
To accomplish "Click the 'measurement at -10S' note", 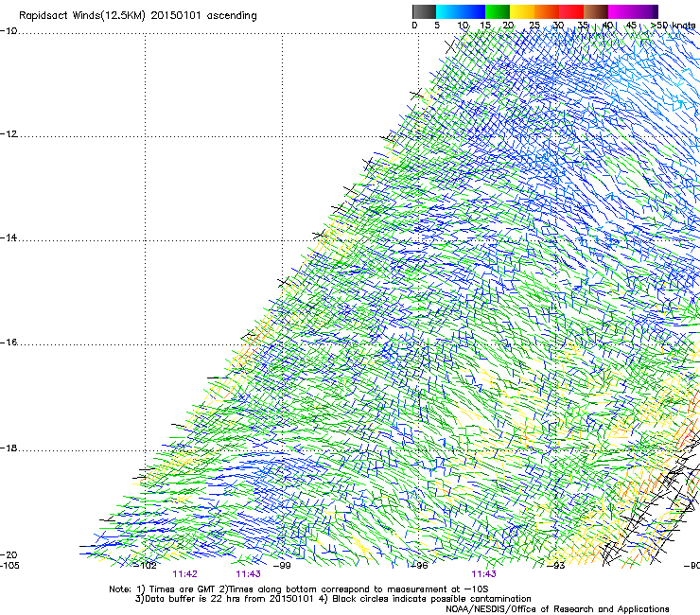I will pos(438,589).
